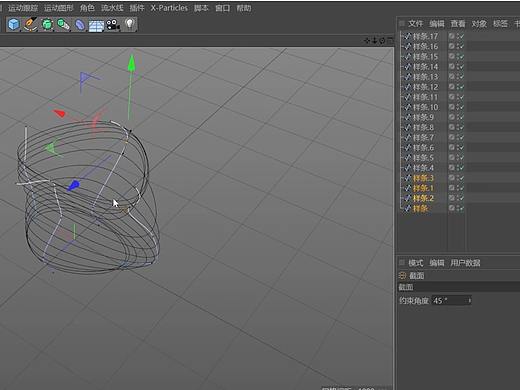The width and height of the screenshot is (520, 390).
Task: Click the green Y-axis gizmo arrow
Action: pyautogui.click(x=132, y=63)
